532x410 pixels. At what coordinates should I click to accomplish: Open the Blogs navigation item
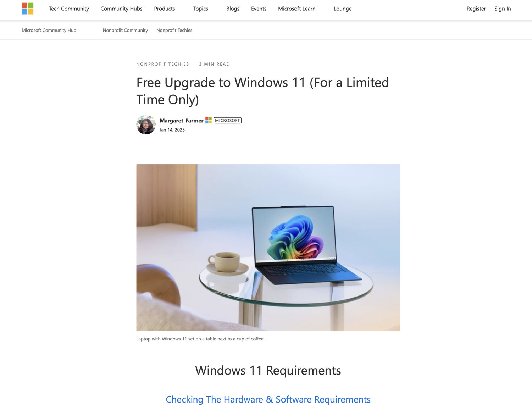(233, 9)
